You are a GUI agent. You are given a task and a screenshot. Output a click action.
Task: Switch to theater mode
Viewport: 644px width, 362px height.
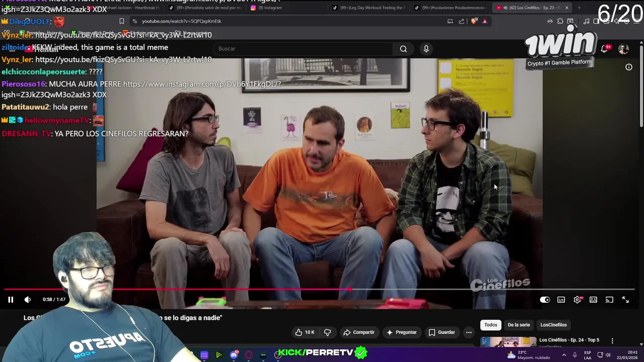pos(593,300)
